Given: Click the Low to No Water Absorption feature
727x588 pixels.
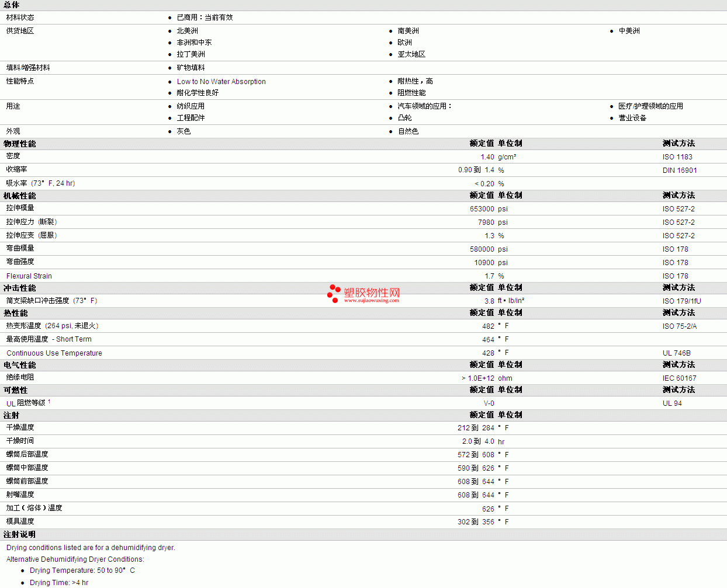Looking at the screenshot, I should coord(221,82).
